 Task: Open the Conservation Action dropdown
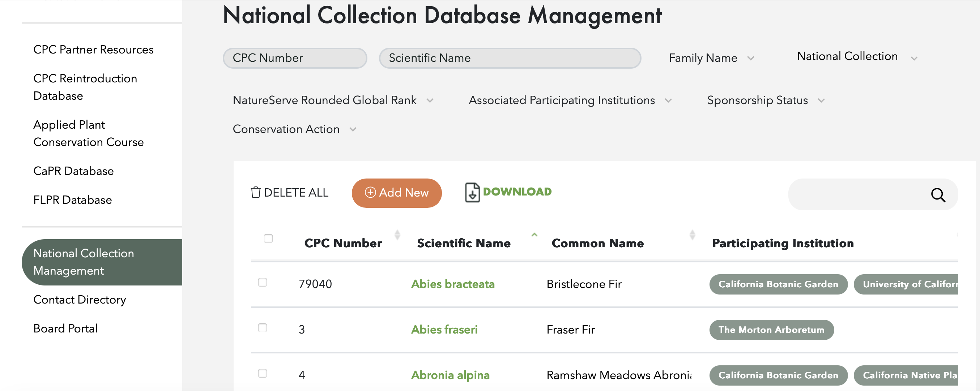[294, 129]
